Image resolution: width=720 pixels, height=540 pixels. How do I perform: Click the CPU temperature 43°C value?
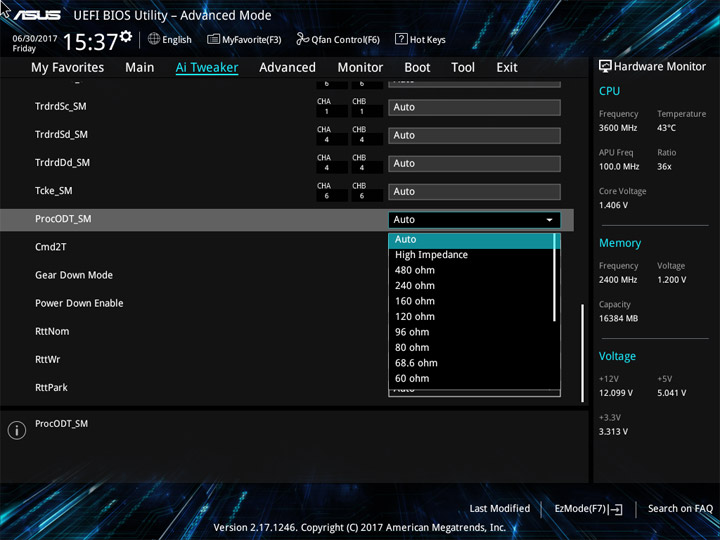pyautogui.click(x=666, y=128)
